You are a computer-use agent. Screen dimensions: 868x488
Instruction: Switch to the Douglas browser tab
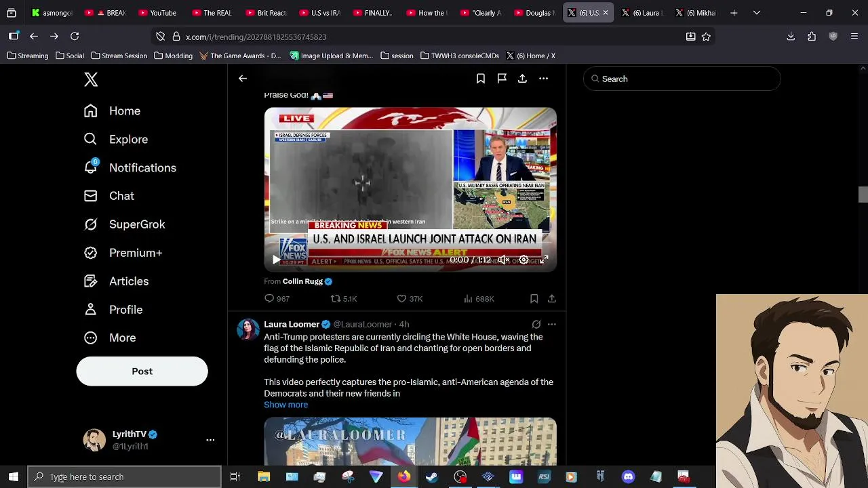tap(535, 13)
